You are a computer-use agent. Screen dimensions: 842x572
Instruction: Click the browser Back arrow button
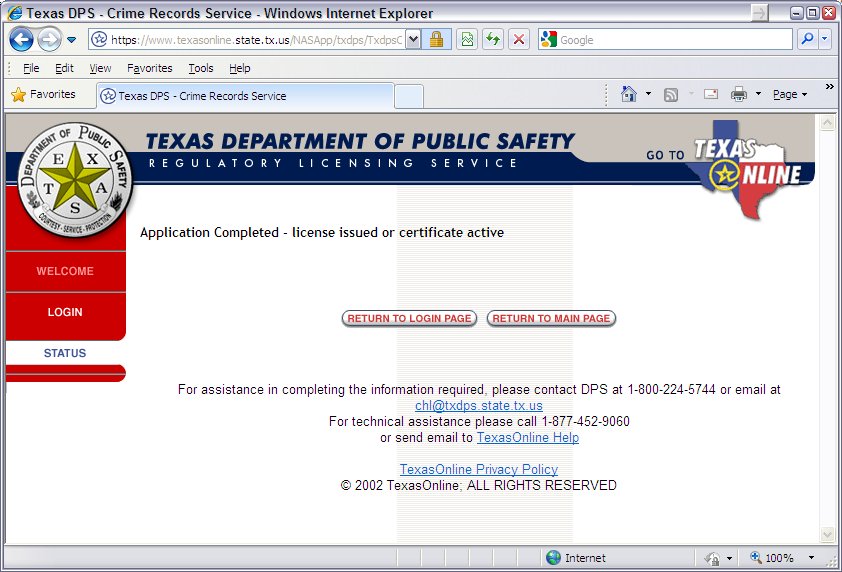click(21, 40)
